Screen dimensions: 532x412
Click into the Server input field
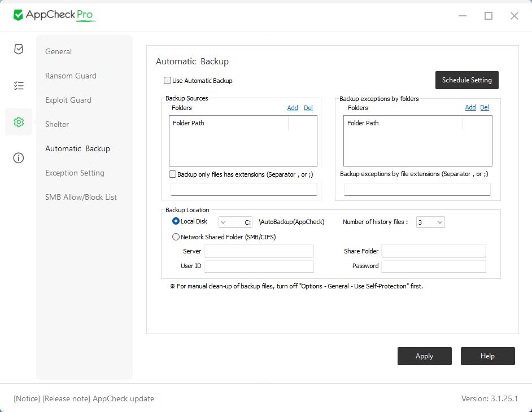point(259,251)
